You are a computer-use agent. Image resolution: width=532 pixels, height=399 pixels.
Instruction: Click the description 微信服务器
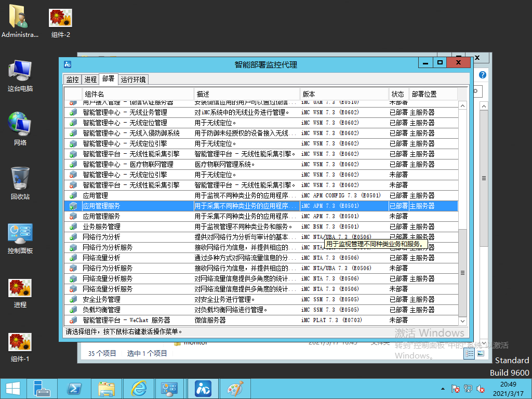pos(210,320)
